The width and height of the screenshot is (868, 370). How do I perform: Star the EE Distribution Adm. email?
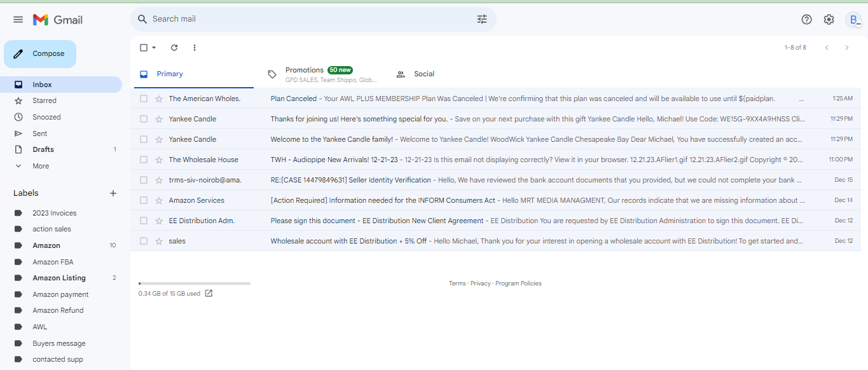click(159, 221)
